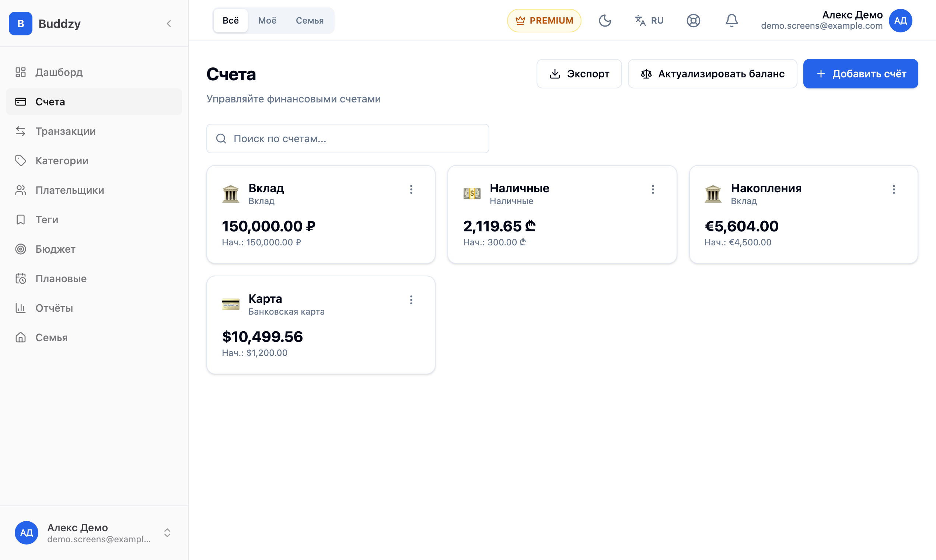This screenshot has height=560, width=936.
Task: Click the Банковская карта subtitle
Action: 286,312
